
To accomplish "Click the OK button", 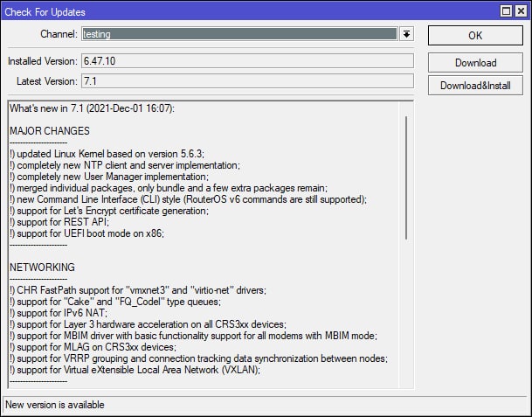I will click(x=475, y=35).
